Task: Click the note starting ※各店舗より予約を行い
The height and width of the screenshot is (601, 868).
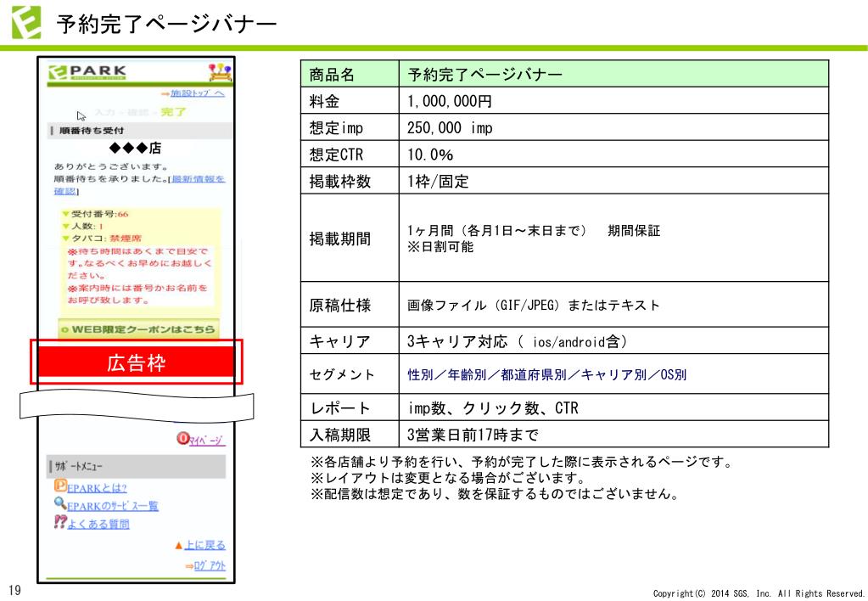Action: (x=522, y=462)
